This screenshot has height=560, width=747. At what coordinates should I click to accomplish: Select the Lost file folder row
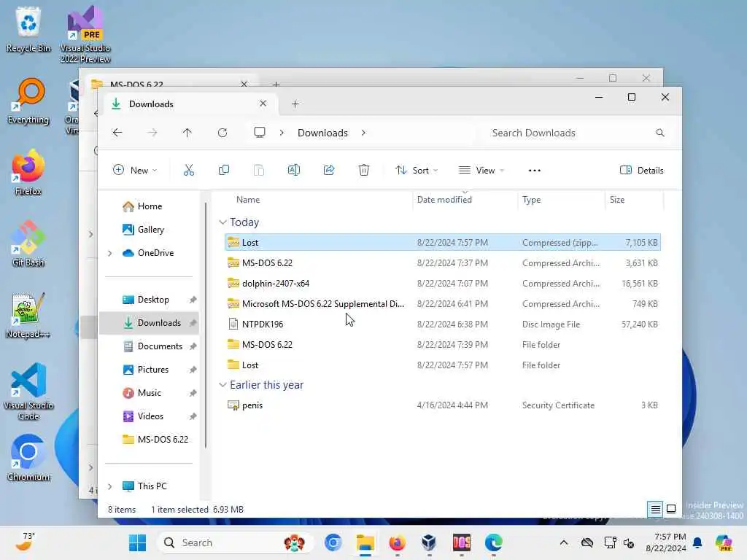443,365
